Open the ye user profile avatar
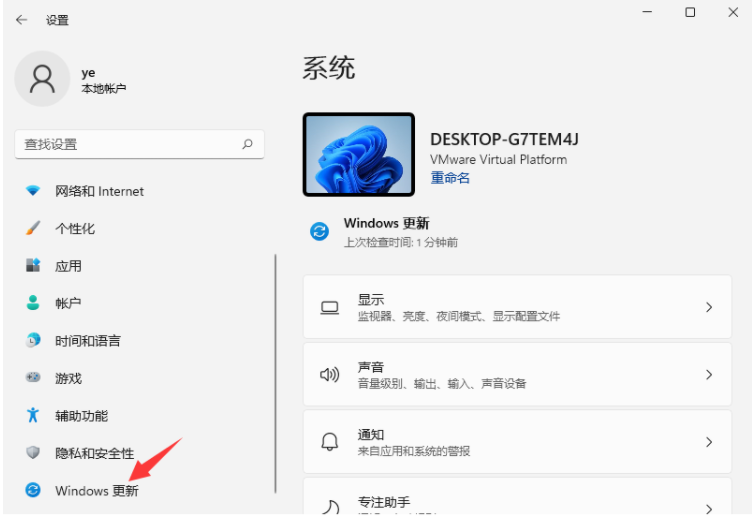This screenshot has height=532, width=752. (42, 79)
